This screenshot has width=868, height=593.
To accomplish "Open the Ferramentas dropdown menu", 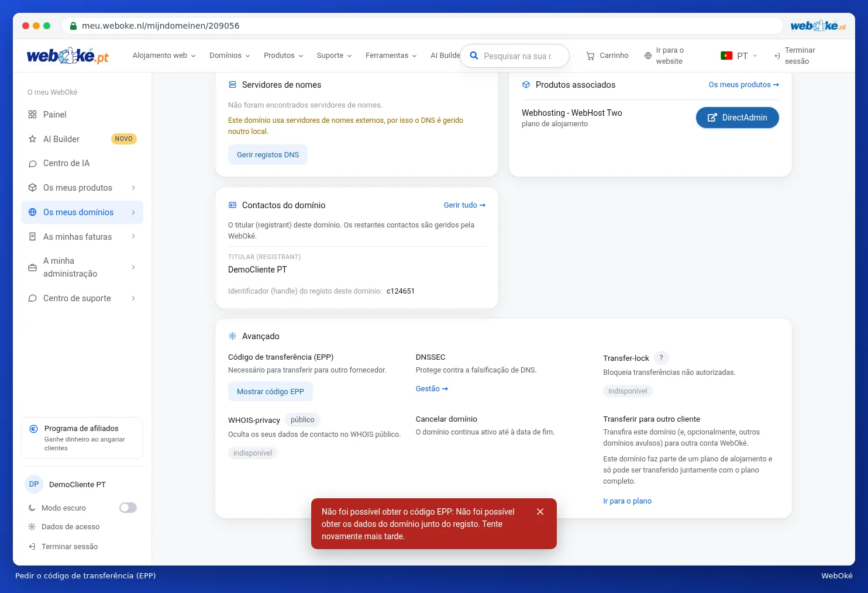I will (x=391, y=56).
